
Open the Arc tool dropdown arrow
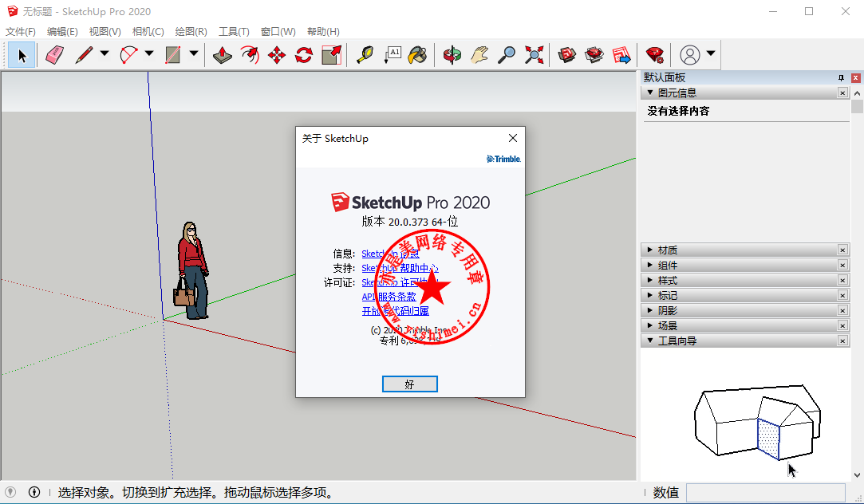tap(148, 53)
